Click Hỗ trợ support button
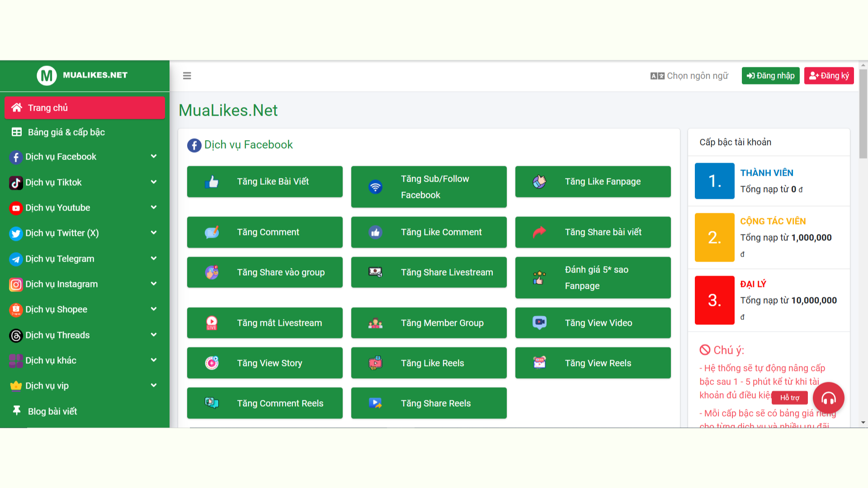Image resolution: width=868 pixels, height=488 pixels. [789, 398]
